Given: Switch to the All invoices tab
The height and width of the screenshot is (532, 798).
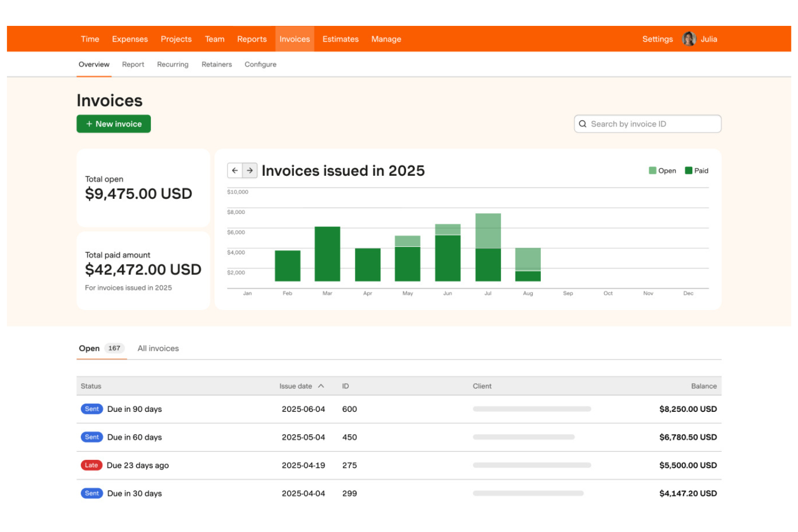Looking at the screenshot, I should point(157,348).
